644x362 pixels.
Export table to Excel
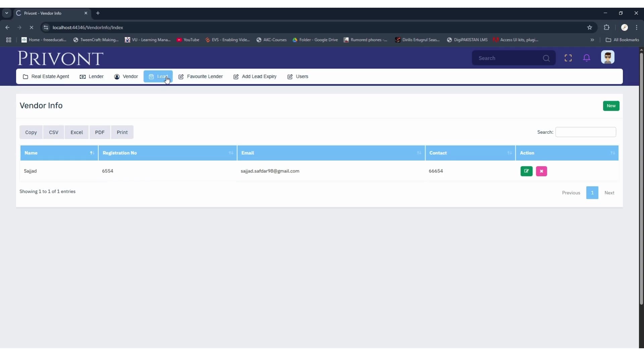(76, 132)
